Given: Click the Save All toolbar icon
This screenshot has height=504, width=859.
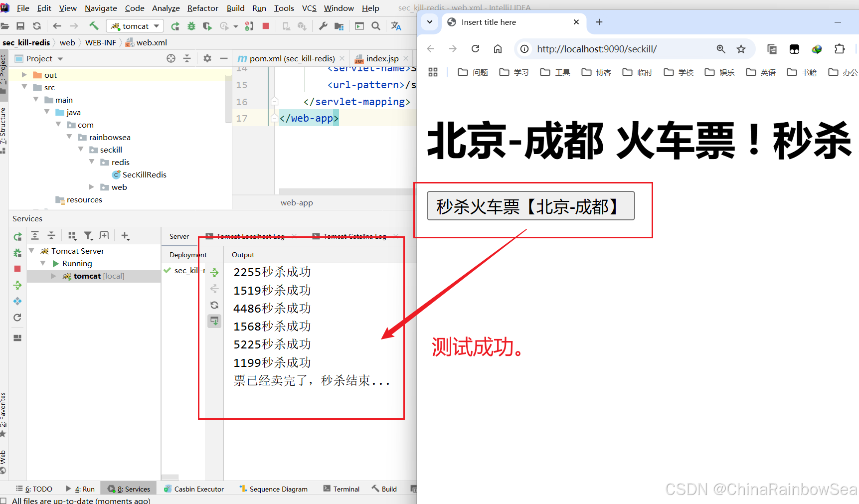Looking at the screenshot, I should click(x=20, y=26).
